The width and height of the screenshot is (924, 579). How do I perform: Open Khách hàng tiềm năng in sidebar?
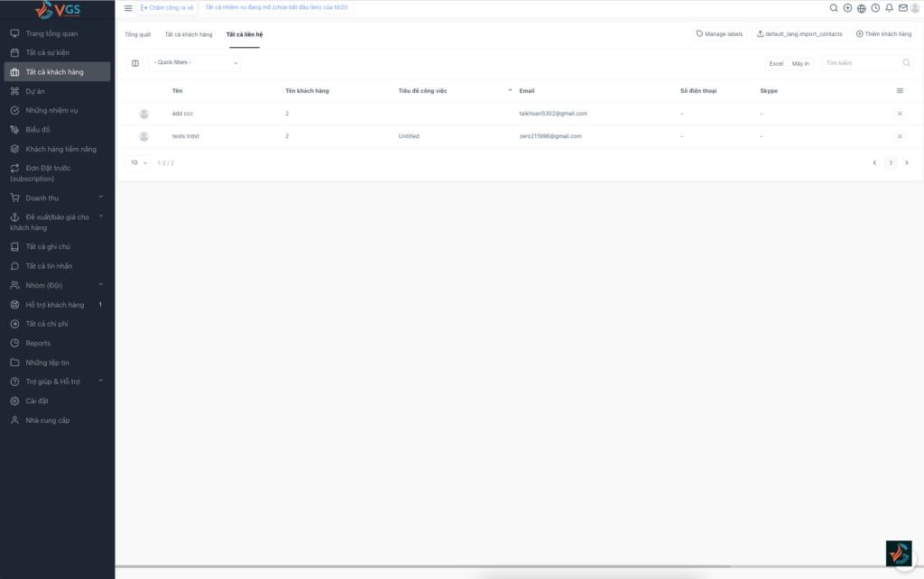coord(57,149)
